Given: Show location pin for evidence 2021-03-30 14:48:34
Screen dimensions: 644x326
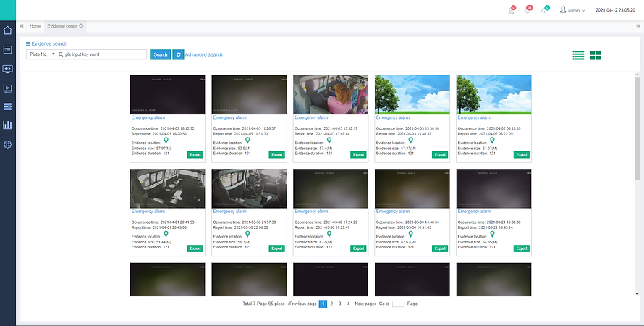Looking at the screenshot, I should [410, 234].
